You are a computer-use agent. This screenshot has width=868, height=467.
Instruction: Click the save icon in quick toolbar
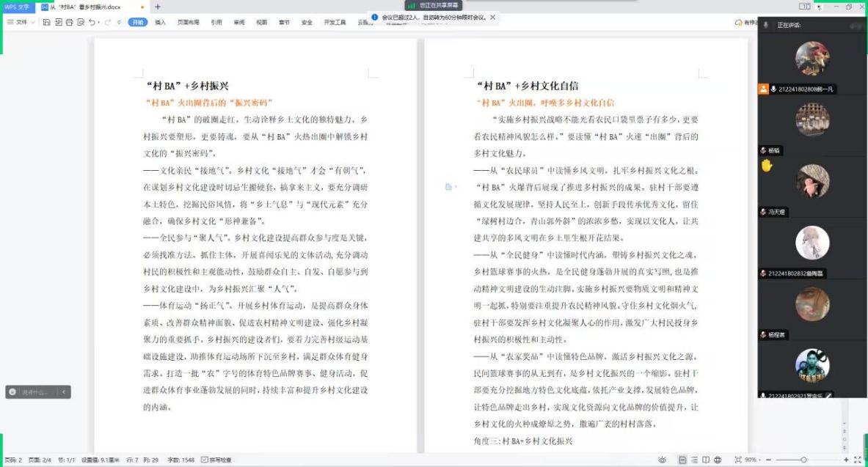point(47,22)
